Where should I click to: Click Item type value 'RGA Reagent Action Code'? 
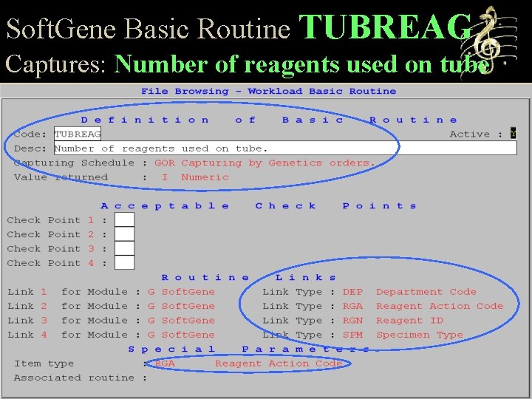point(248,364)
